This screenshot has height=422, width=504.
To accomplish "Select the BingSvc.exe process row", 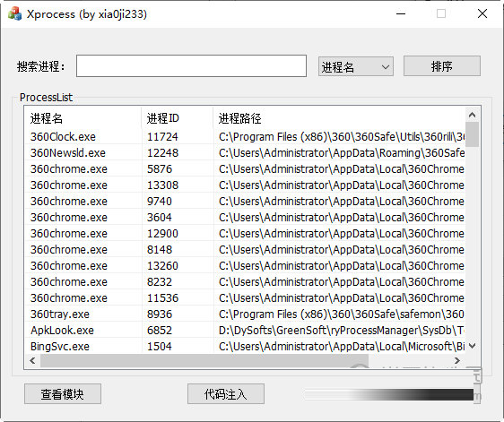I will pos(245,346).
